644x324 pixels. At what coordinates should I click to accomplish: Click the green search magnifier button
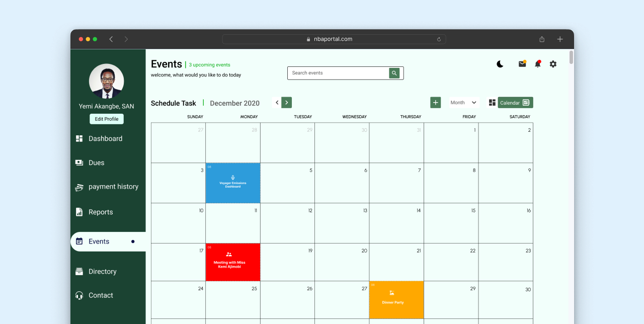pyautogui.click(x=394, y=73)
